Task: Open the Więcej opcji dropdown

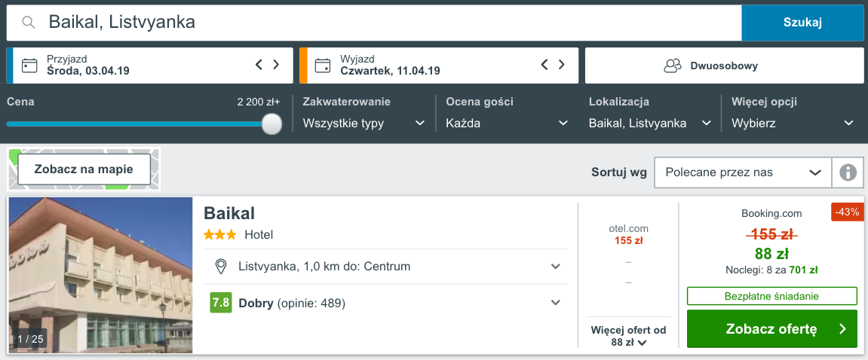Action: (x=793, y=123)
